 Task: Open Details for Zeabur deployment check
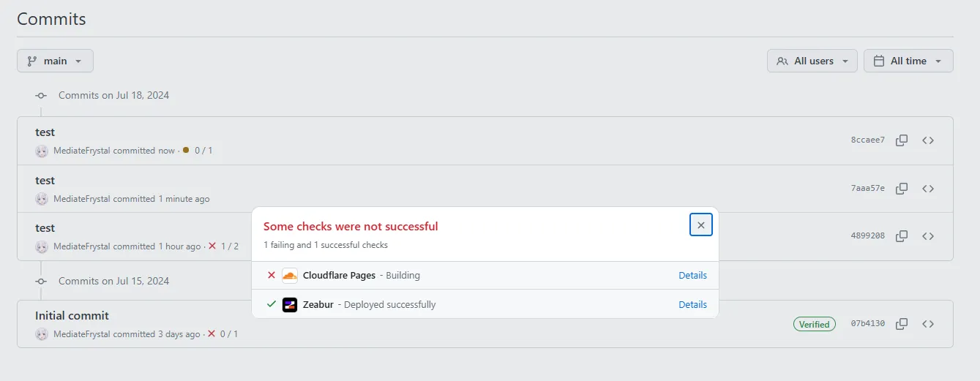click(x=692, y=304)
